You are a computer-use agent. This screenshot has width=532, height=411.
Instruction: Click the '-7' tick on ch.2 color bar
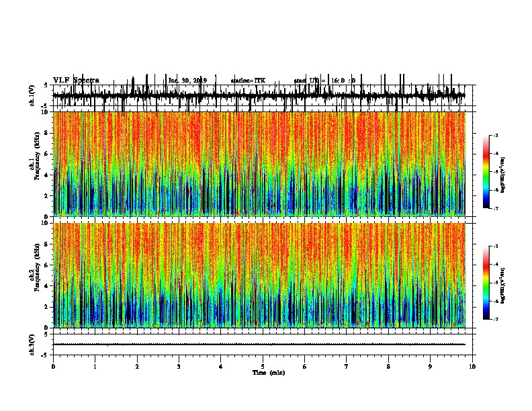496,319
